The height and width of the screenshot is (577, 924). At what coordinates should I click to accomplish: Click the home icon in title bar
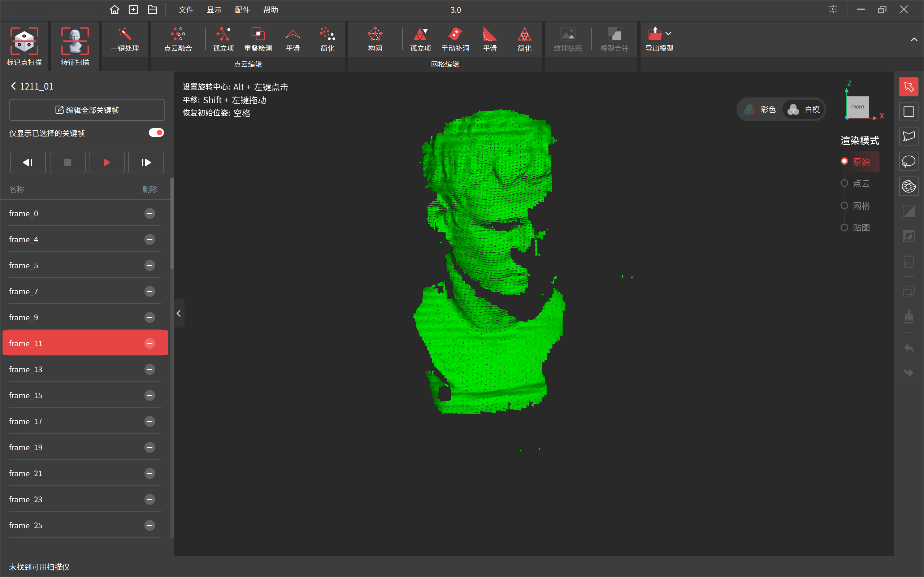[x=114, y=9]
